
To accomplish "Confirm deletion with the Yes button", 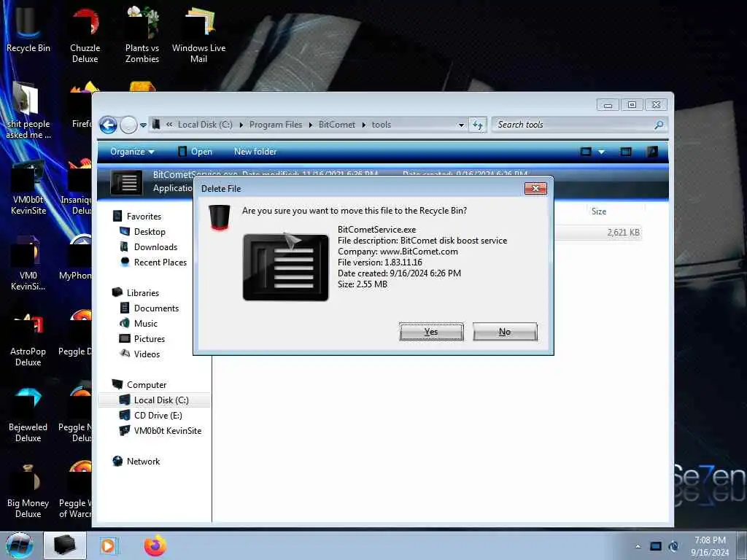I will coord(431,332).
